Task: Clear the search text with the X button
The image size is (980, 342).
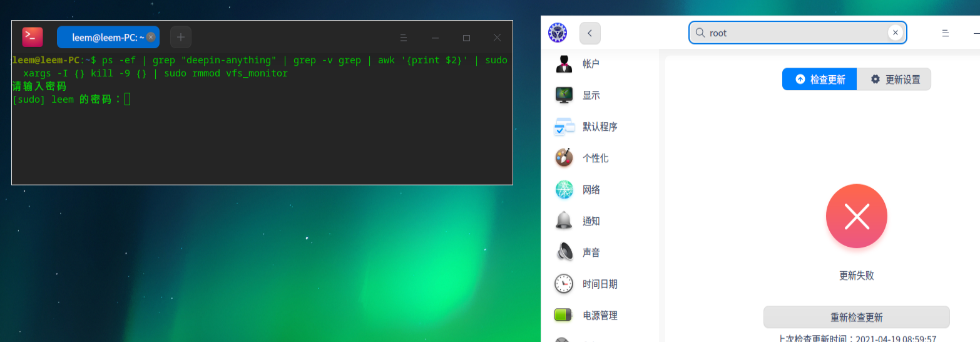Action: pyautogui.click(x=896, y=33)
